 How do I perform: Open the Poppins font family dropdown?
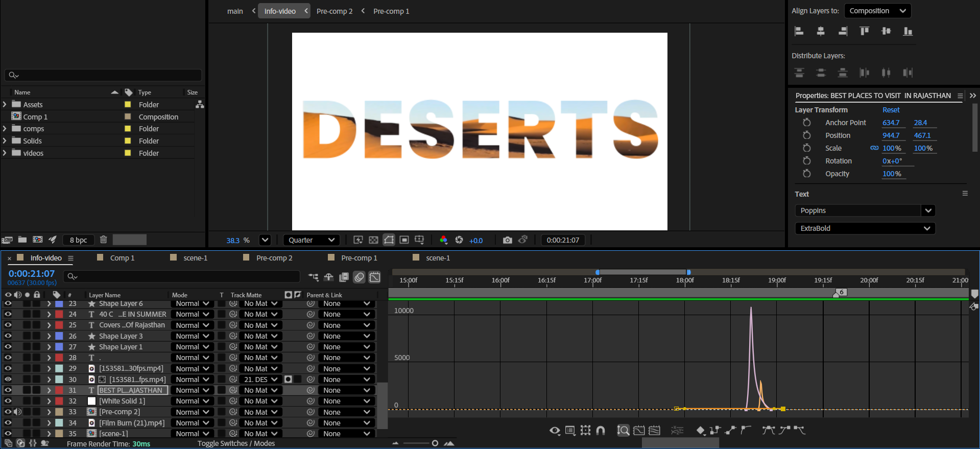(x=928, y=210)
